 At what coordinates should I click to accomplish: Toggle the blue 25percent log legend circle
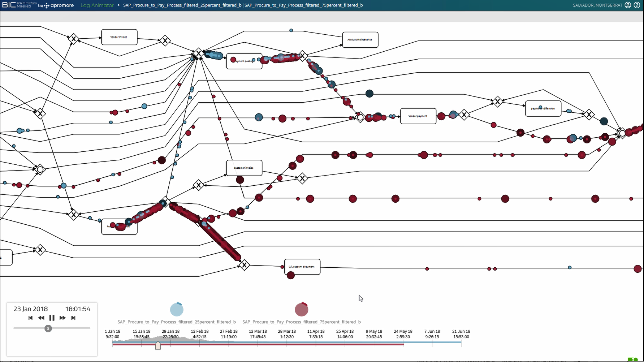[x=177, y=309]
